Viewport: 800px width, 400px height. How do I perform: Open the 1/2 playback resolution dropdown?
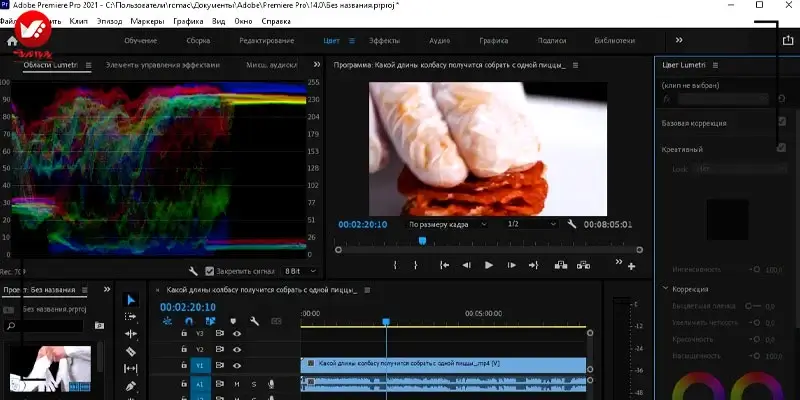coord(532,224)
